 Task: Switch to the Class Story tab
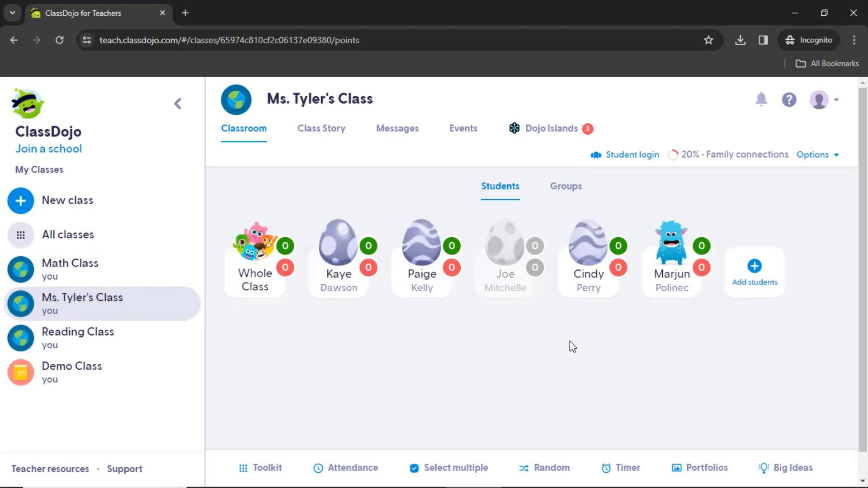click(321, 128)
